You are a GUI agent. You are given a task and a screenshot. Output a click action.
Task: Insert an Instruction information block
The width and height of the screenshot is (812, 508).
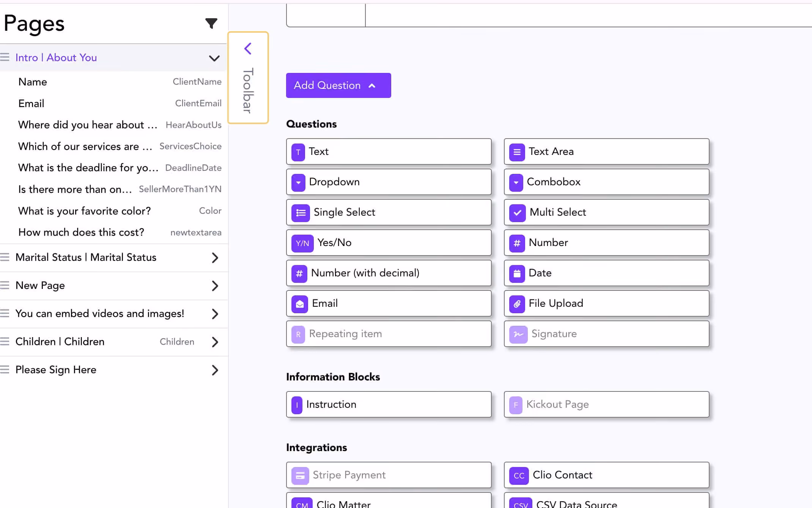(389, 404)
